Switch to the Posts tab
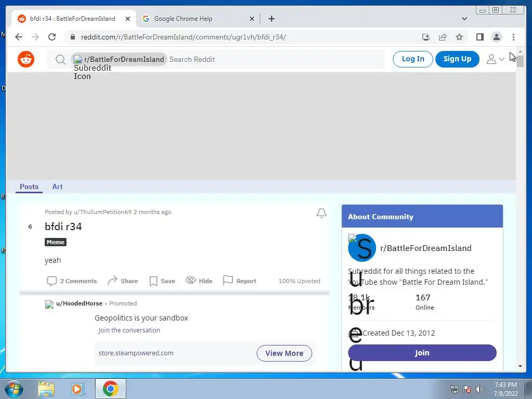Image resolution: width=532 pixels, height=399 pixels. [29, 187]
